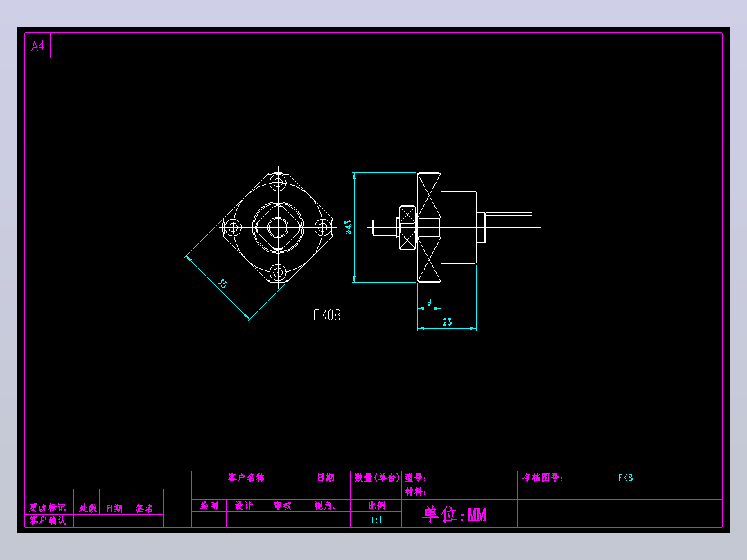This screenshot has height=560, width=747.
Task: Select the dimension value 23
Action: click(447, 322)
